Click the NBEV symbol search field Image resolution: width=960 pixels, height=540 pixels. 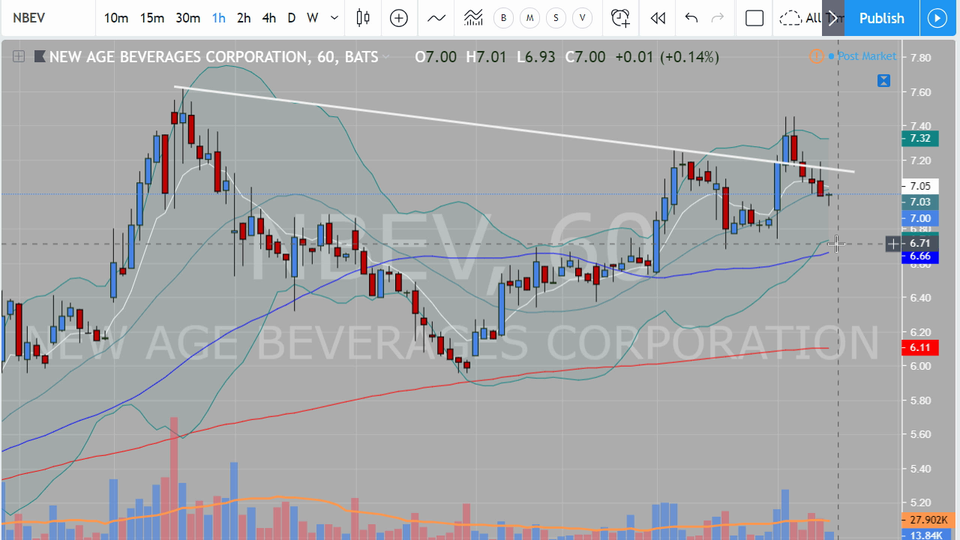click(x=49, y=18)
